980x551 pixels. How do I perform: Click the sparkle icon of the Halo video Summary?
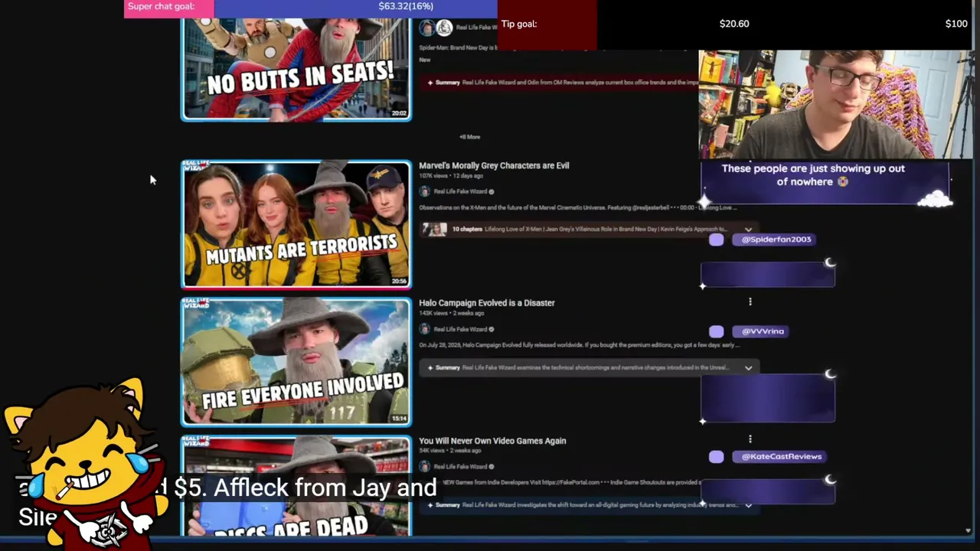(430, 367)
